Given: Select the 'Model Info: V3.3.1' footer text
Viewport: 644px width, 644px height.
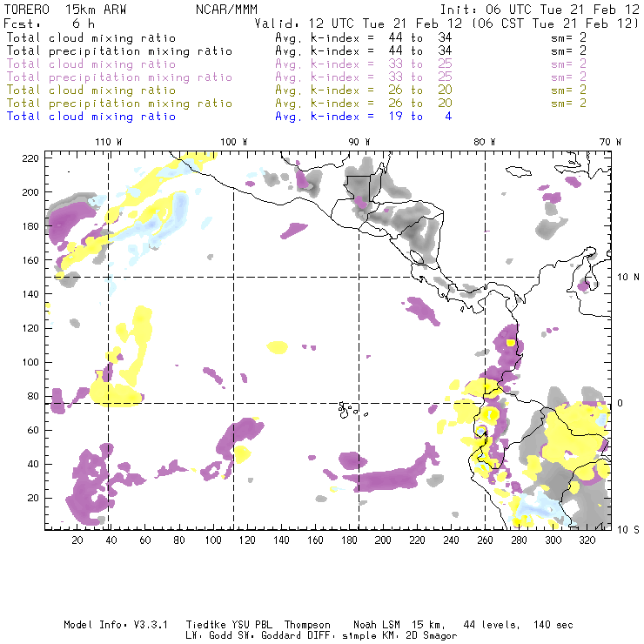Looking at the screenshot, I should click(116, 625).
